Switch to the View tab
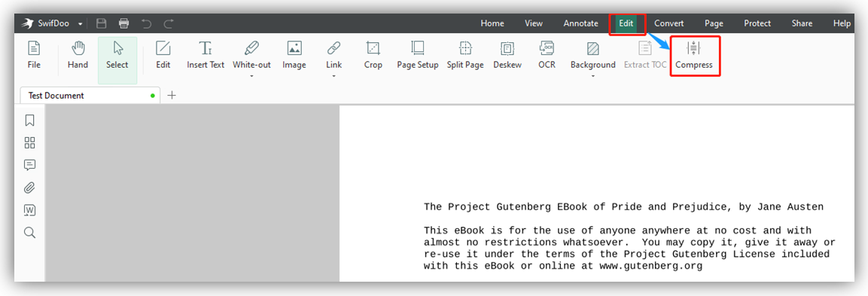The width and height of the screenshot is (868, 296). [x=534, y=23]
